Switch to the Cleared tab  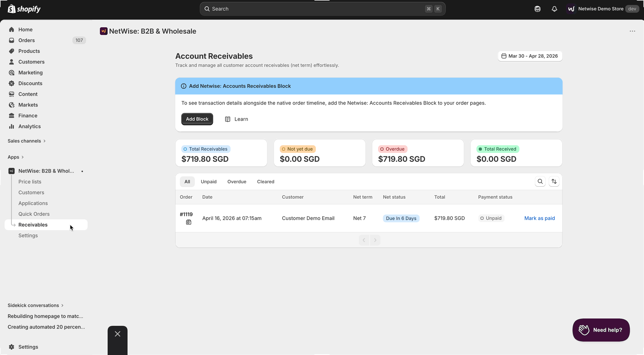266,182
